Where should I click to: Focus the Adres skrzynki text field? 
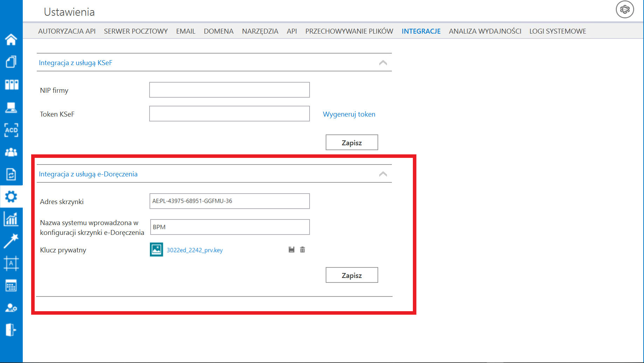[229, 201]
